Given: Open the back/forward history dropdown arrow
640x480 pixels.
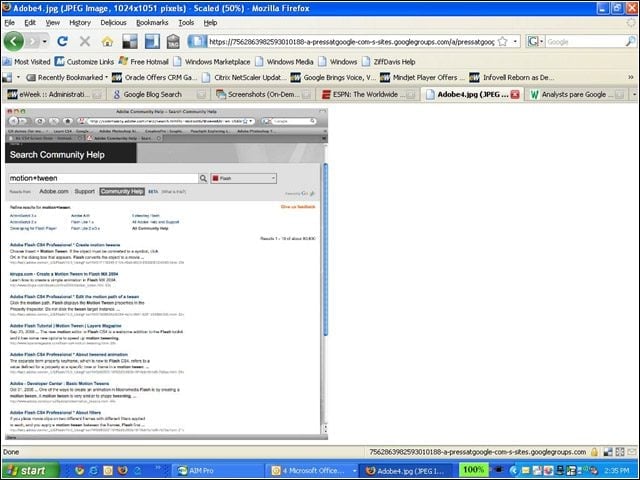Looking at the screenshot, I should point(44,41).
